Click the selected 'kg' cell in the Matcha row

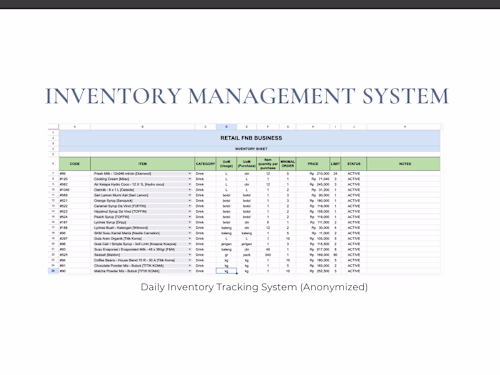click(x=226, y=271)
